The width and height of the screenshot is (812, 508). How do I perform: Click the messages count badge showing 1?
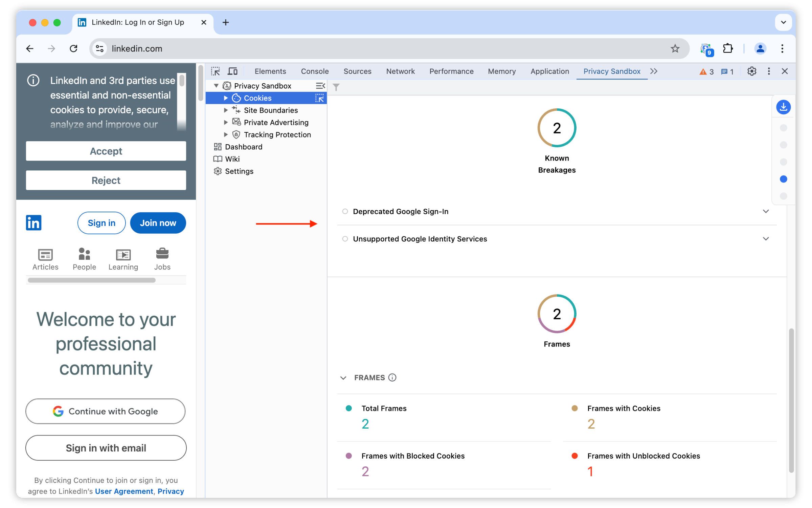(727, 71)
